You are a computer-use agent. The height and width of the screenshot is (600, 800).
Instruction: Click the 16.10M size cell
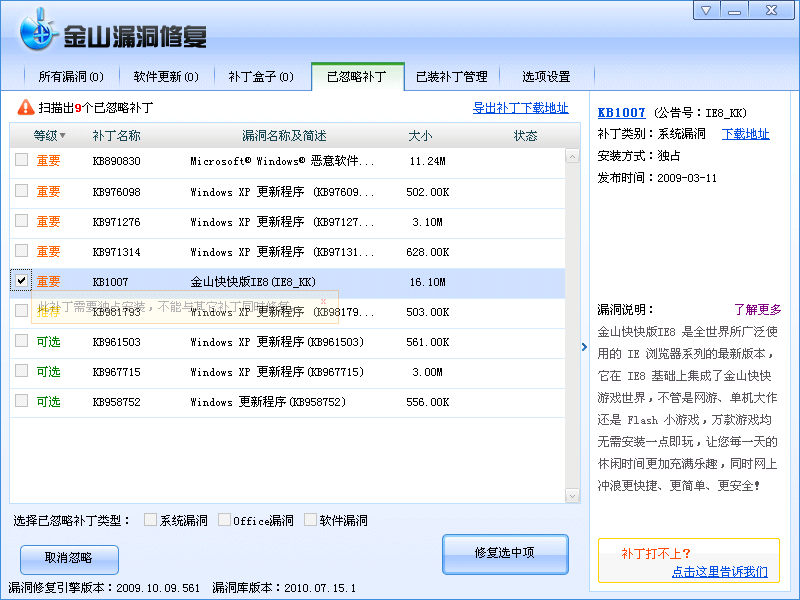click(428, 282)
